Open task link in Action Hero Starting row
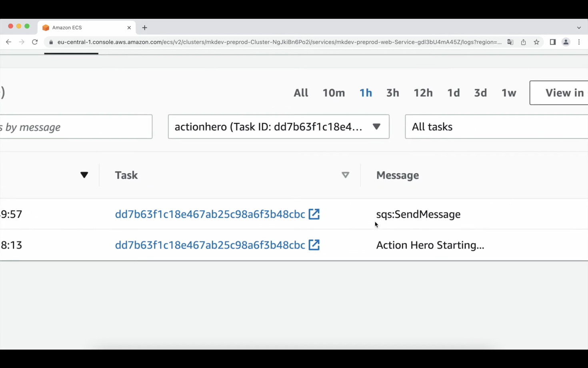588x368 pixels. [210, 245]
